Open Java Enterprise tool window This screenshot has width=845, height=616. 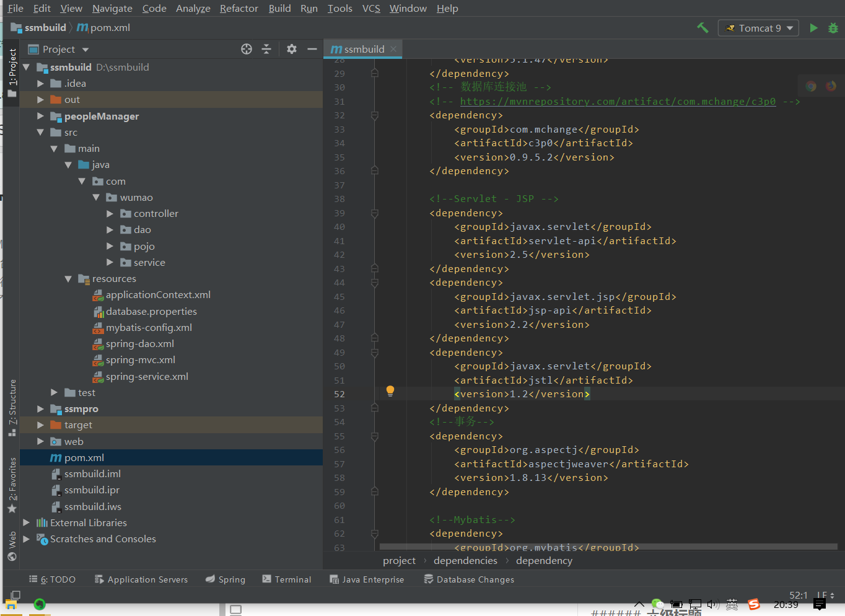click(367, 579)
